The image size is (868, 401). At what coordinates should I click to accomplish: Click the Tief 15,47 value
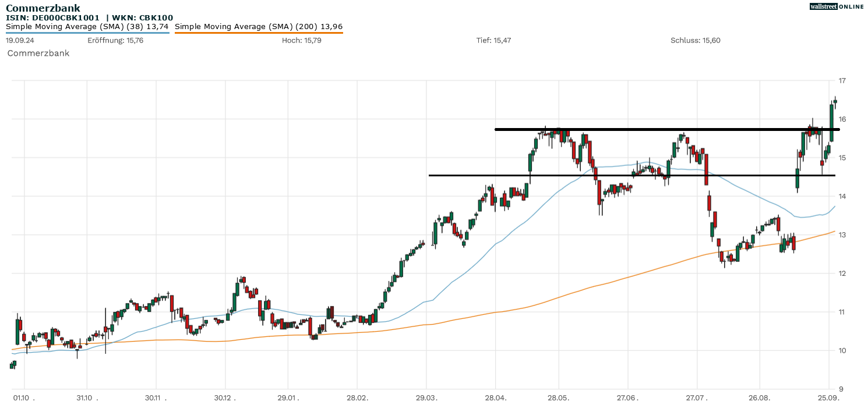pyautogui.click(x=493, y=40)
